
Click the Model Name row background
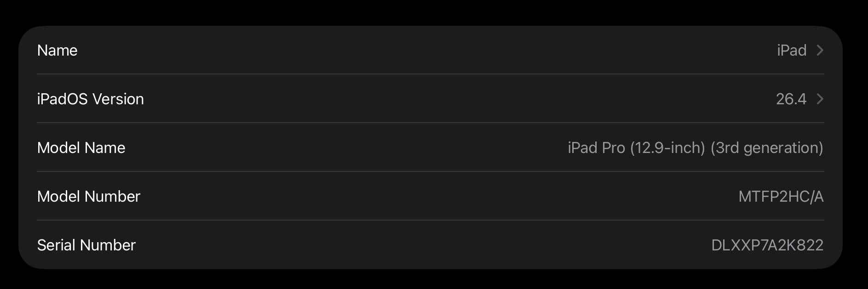[x=345, y=147]
